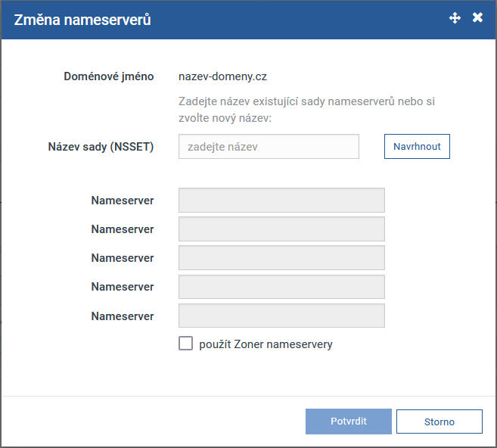Click the first Nameserver input field

281,201
